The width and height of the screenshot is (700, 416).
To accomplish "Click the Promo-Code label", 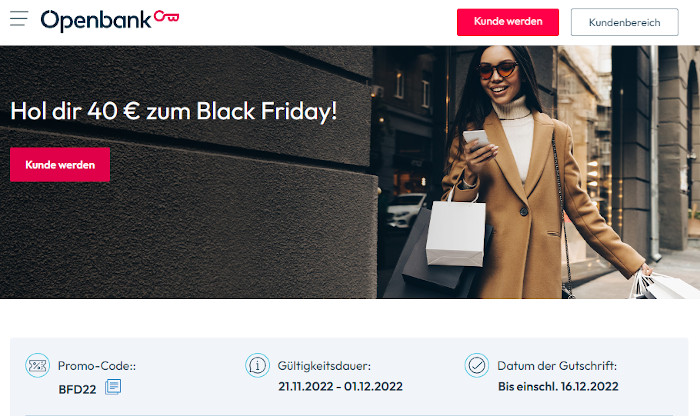I will pos(97,366).
